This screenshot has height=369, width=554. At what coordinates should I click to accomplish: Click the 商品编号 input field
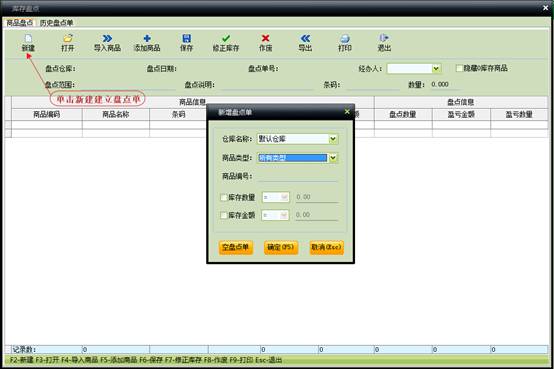click(x=297, y=176)
